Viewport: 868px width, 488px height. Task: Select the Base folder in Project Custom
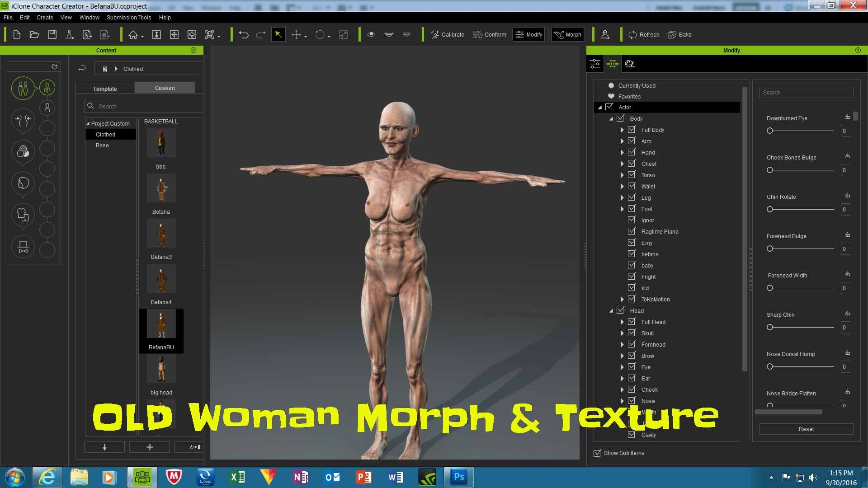(102, 145)
